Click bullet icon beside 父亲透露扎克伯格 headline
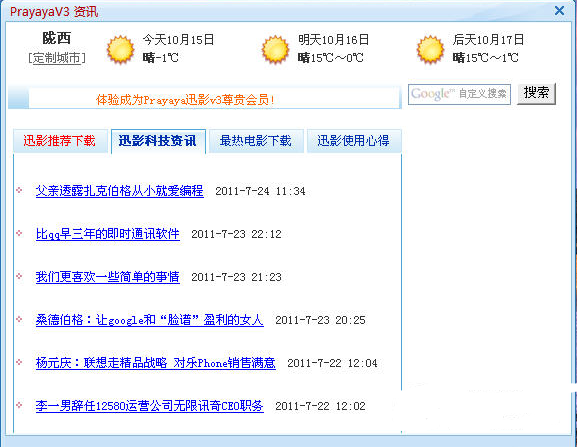This screenshot has width=577, height=447. coord(20,190)
